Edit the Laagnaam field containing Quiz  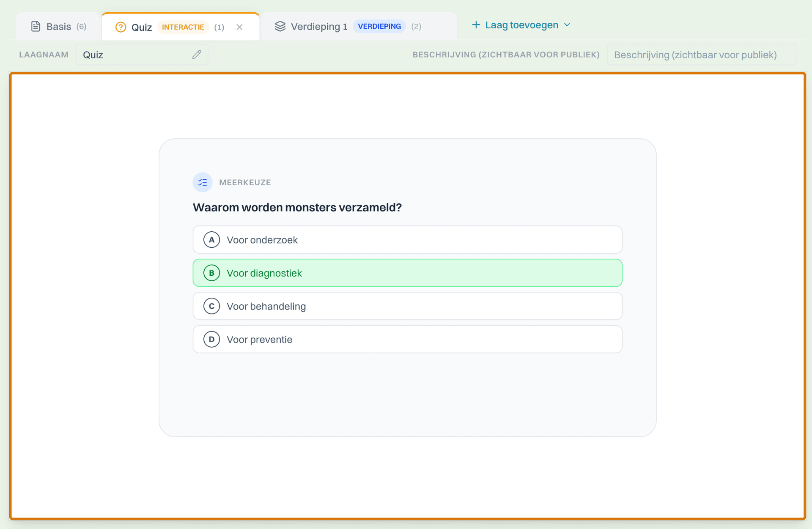tap(142, 55)
